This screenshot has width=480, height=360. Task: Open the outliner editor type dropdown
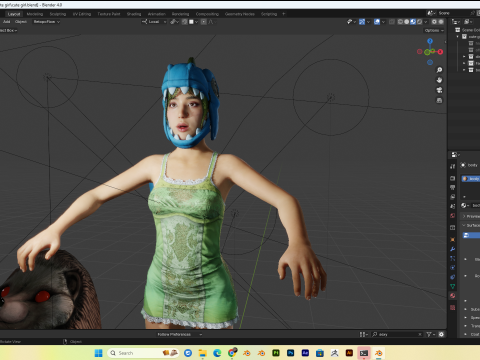pos(455,22)
